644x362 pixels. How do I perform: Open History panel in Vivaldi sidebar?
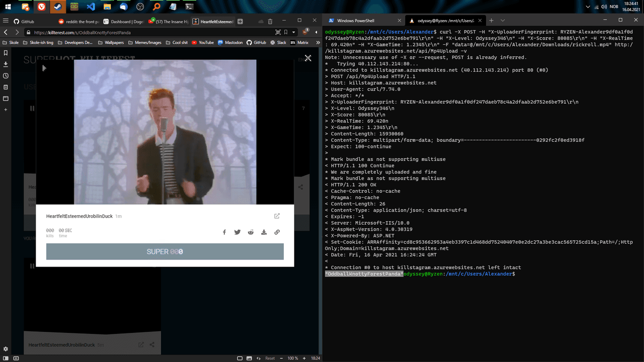coord(6,76)
